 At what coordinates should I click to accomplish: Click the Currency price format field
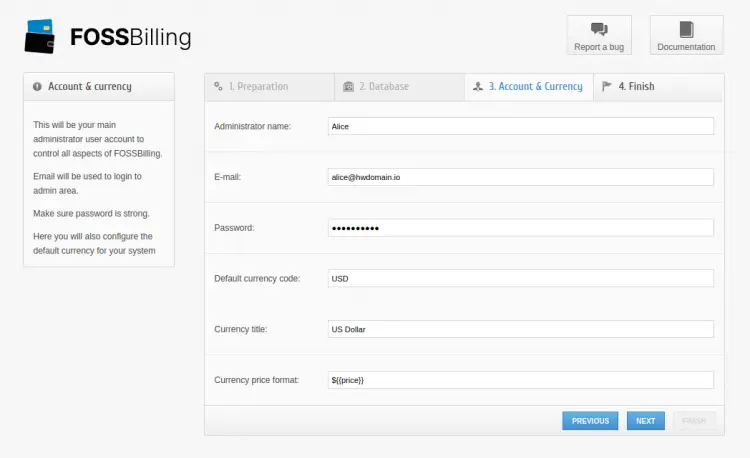(521, 380)
